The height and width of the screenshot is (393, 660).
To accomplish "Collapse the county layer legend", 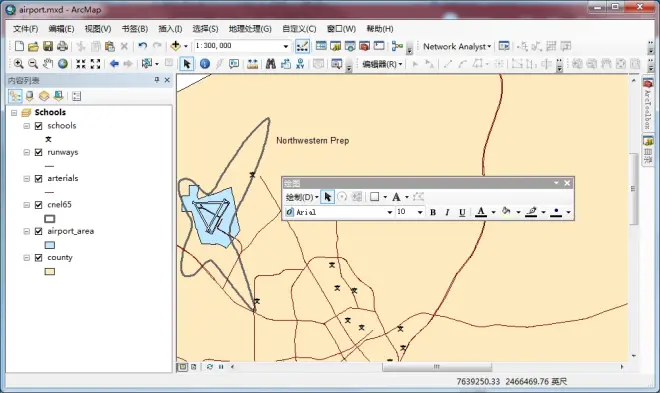I will pos(27,258).
